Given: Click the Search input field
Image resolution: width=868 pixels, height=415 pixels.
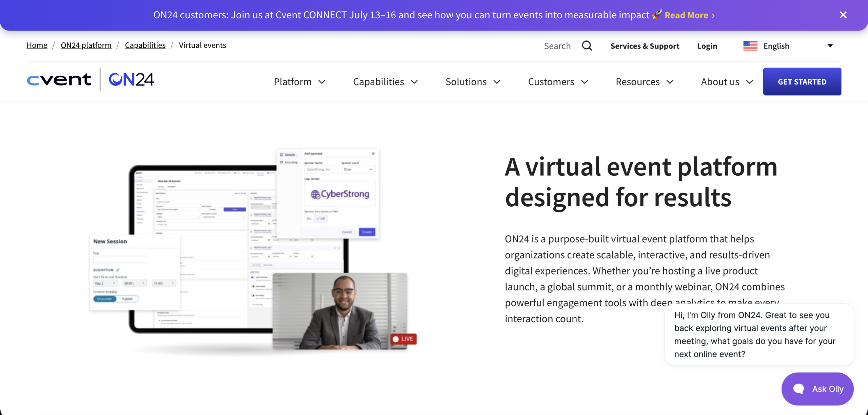Looking at the screenshot, I should click(557, 46).
